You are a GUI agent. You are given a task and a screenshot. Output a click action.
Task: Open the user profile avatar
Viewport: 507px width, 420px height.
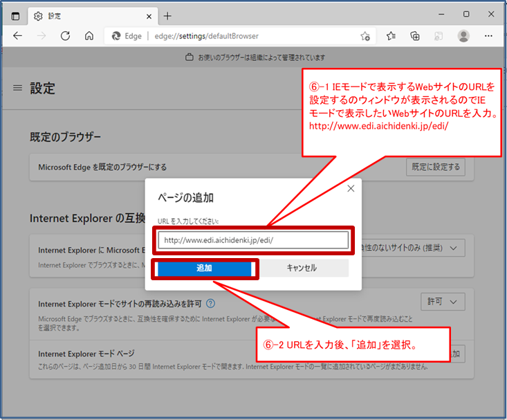click(x=463, y=36)
